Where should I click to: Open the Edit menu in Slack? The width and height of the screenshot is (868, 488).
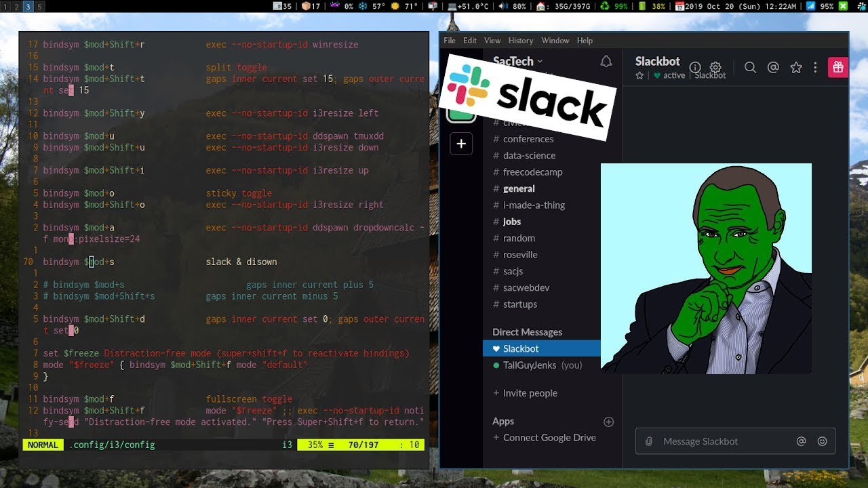tap(470, 41)
